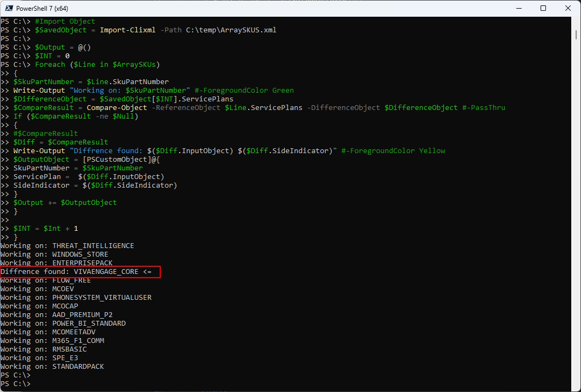Screen dimensions: 581x392
Task: Click 'Working on: SPE_E3' output line
Action: point(39,358)
